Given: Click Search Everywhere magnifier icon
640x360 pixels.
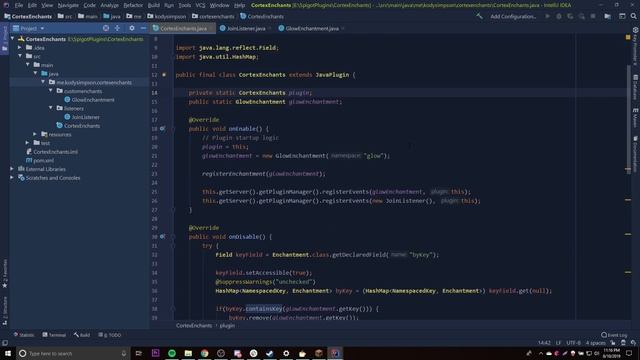Looking at the screenshot, I should pyautogui.click(x=633, y=16).
